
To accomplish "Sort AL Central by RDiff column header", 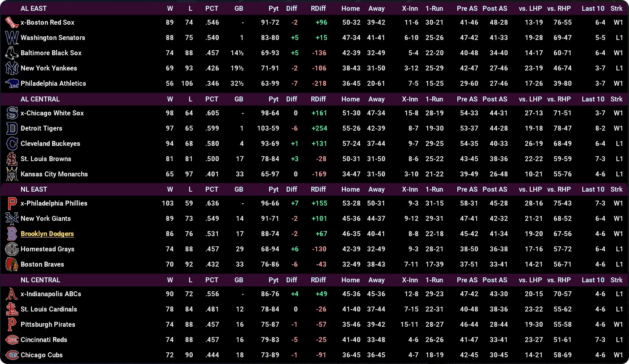I will (x=318, y=99).
